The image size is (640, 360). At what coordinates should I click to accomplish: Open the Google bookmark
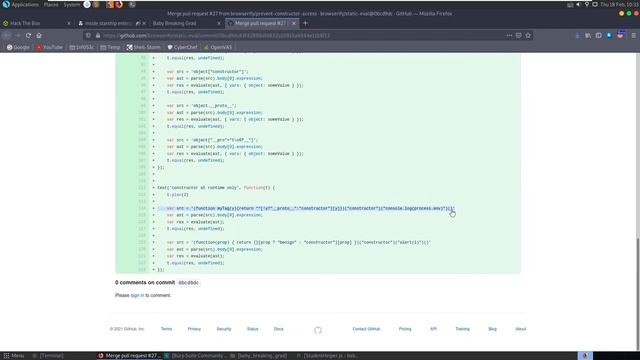click(x=18, y=47)
